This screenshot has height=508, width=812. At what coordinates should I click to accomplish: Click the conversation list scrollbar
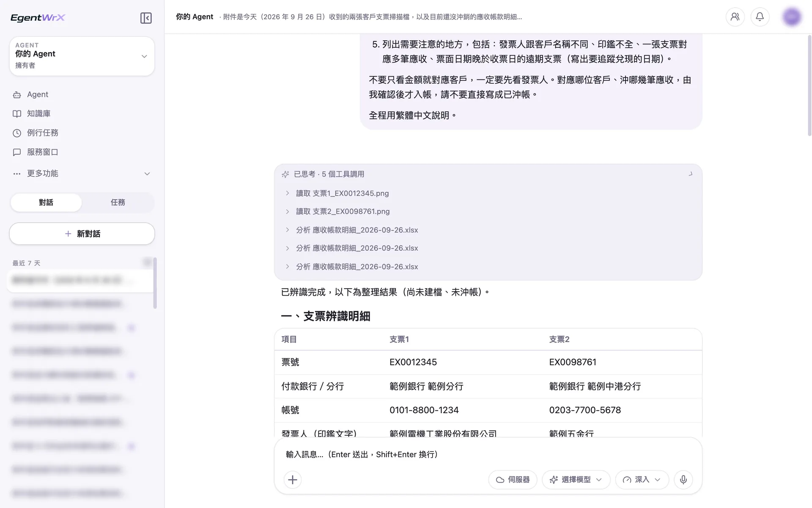(x=155, y=283)
